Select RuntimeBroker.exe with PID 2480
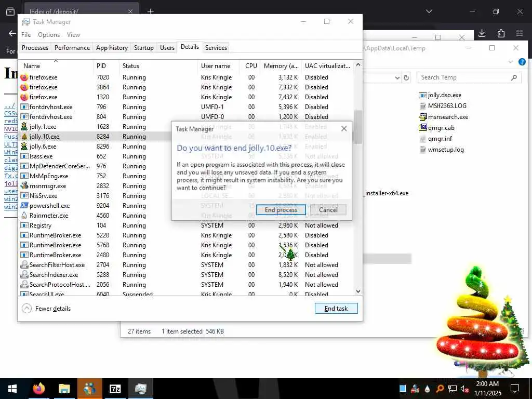532x399 pixels. [186, 255]
